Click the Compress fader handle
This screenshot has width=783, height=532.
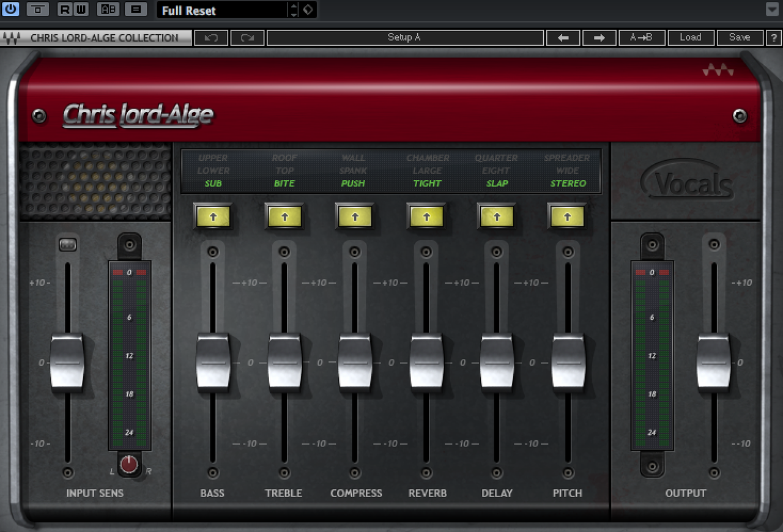pos(355,362)
